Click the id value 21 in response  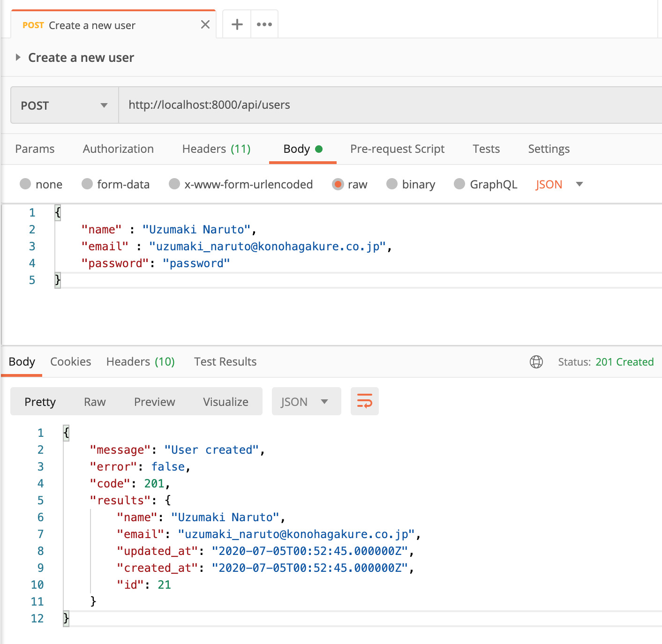tap(164, 585)
